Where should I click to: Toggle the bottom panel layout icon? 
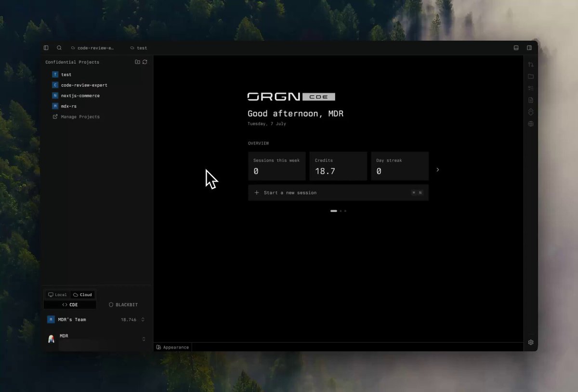[516, 48]
